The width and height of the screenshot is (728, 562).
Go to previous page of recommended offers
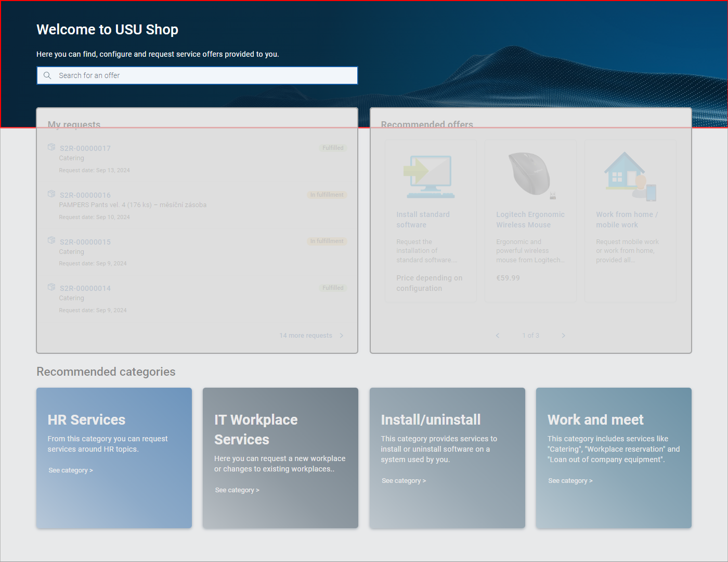coord(498,336)
